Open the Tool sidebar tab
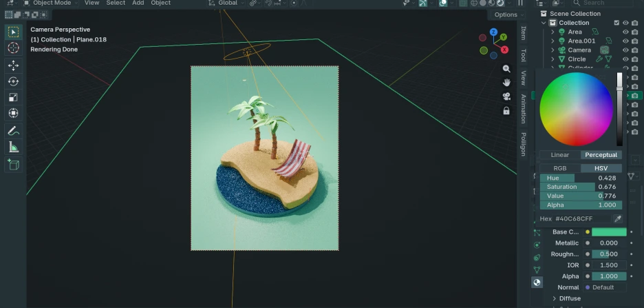644x308 pixels. click(x=523, y=56)
